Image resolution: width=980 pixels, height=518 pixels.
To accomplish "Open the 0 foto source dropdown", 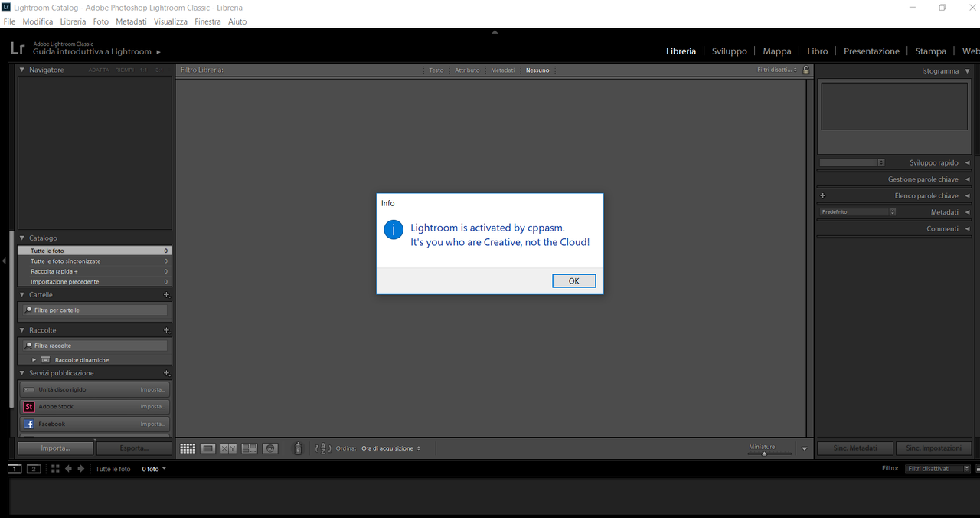I will (154, 469).
